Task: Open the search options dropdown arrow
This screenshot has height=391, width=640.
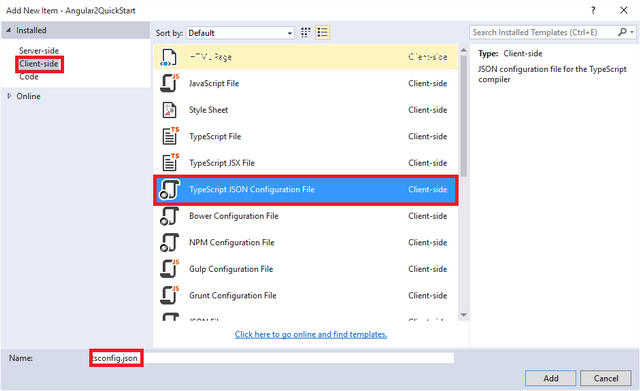Action: coord(632,32)
